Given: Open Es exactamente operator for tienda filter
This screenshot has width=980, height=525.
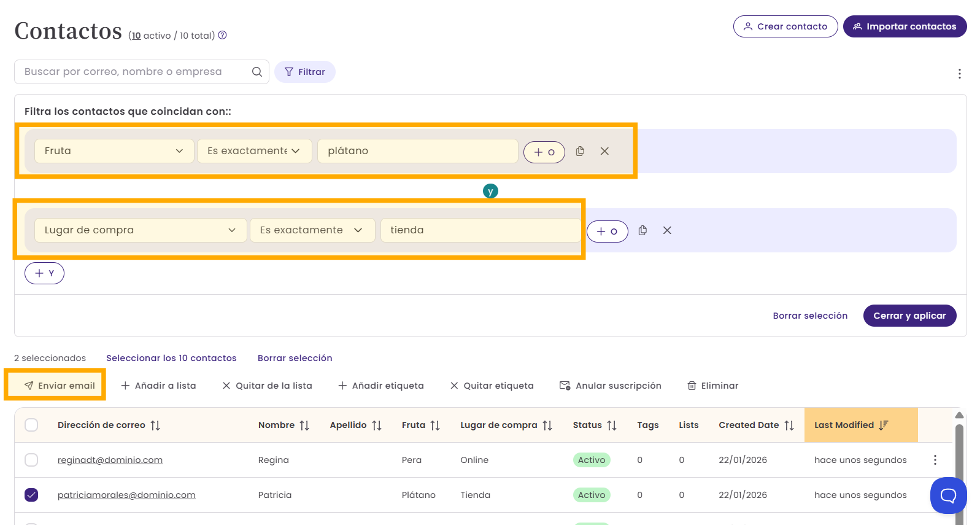Looking at the screenshot, I should click(312, 230).
